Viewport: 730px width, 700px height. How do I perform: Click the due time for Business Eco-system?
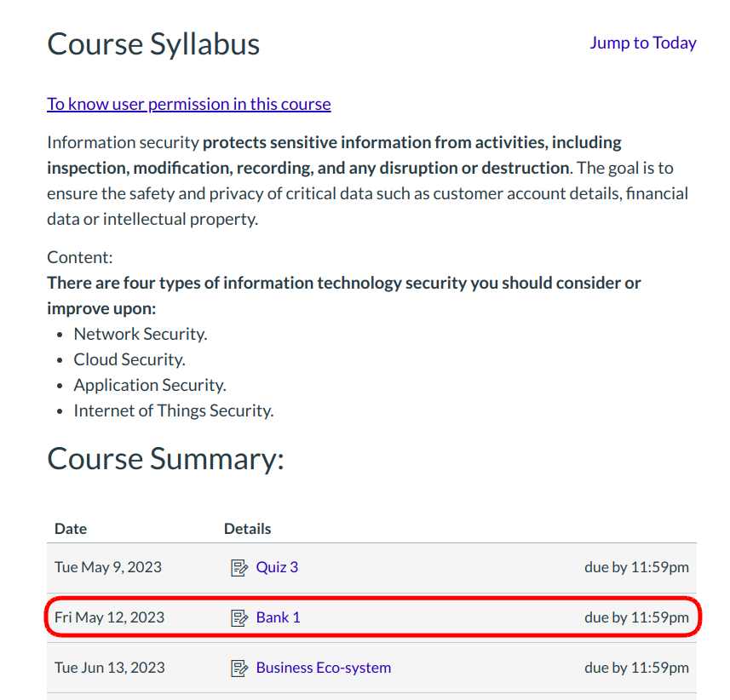click(x=636, y=668)
